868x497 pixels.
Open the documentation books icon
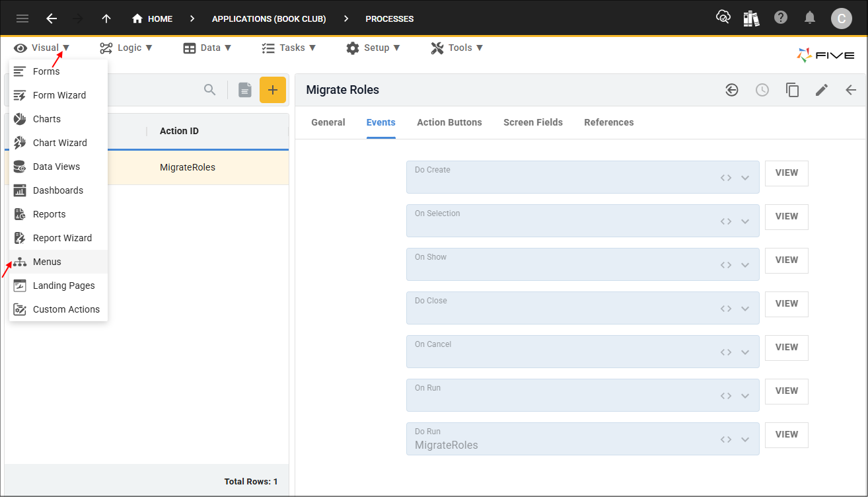tap(751, 18)
